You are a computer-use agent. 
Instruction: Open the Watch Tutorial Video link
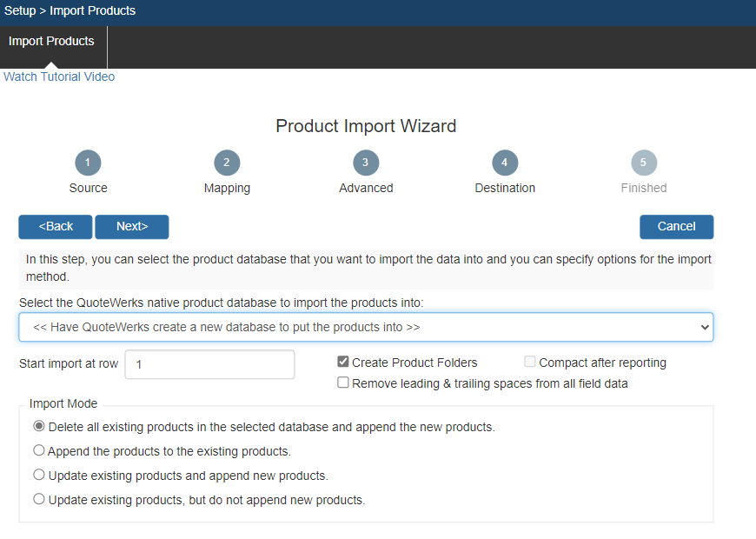coord(59,77)
